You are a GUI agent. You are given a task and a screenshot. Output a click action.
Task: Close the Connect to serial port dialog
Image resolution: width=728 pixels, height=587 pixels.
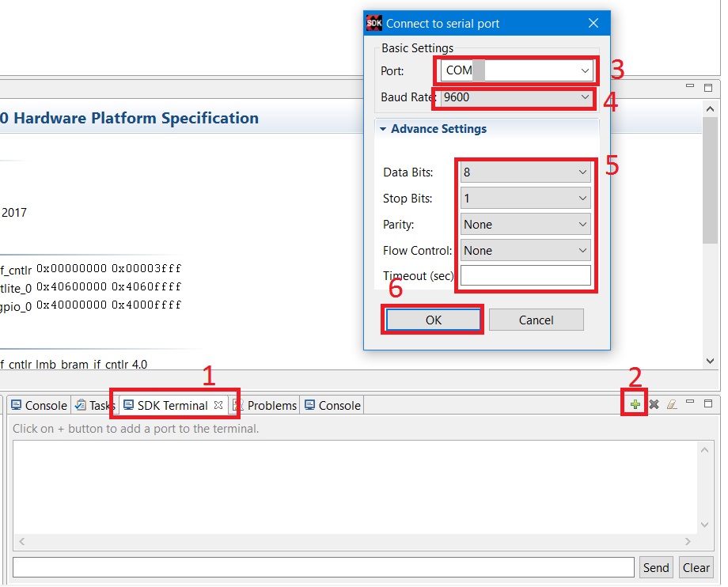click(593, 23)
